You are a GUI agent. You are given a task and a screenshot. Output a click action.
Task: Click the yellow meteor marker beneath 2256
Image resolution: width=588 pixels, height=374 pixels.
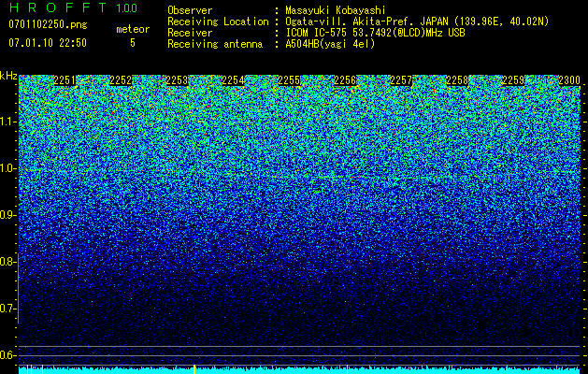pos(347,369)
